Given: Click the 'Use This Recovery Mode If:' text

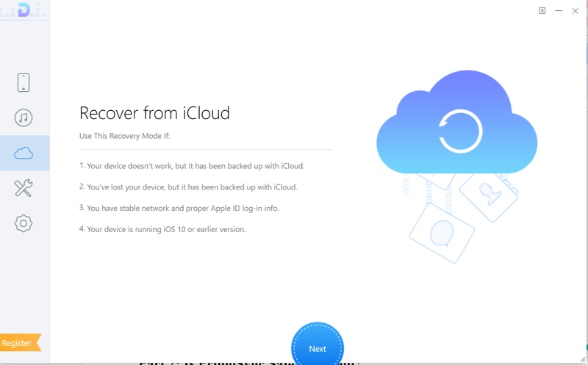Looking at the screenshot, I should pyautogui.click(x=124, y=136).
